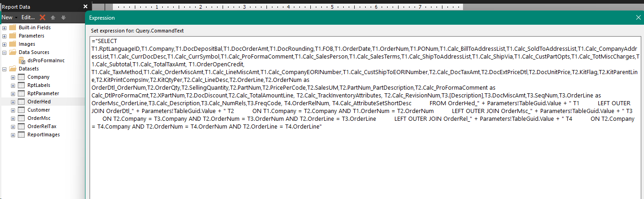Open the New dropdown in Report Data
The height and width of the screenshot is (199, 644).
click(9, 17)
